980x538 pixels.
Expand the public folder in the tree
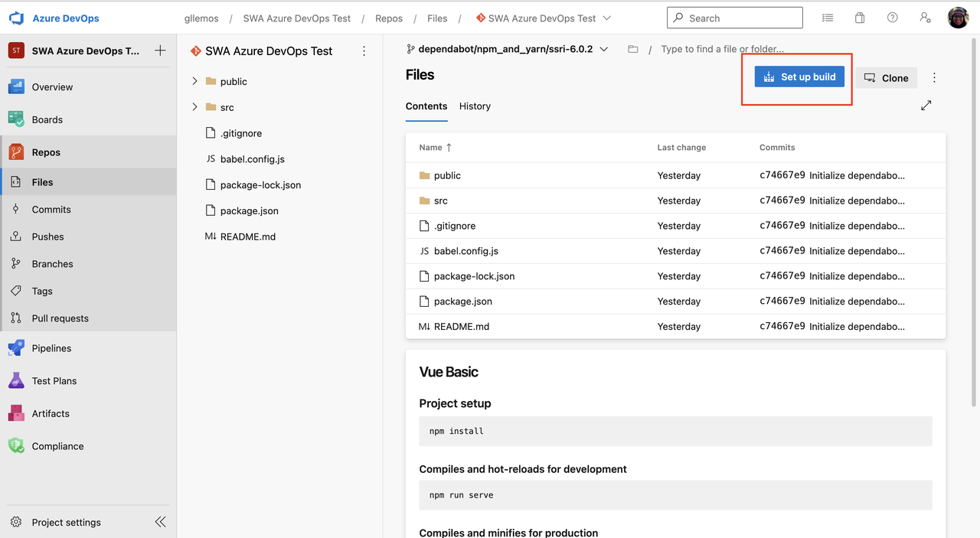194,81
